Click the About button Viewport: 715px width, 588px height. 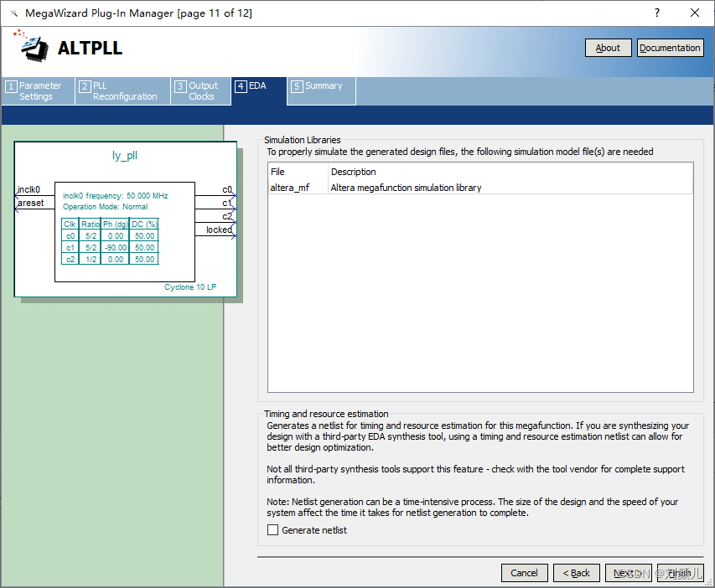[609, 48]
